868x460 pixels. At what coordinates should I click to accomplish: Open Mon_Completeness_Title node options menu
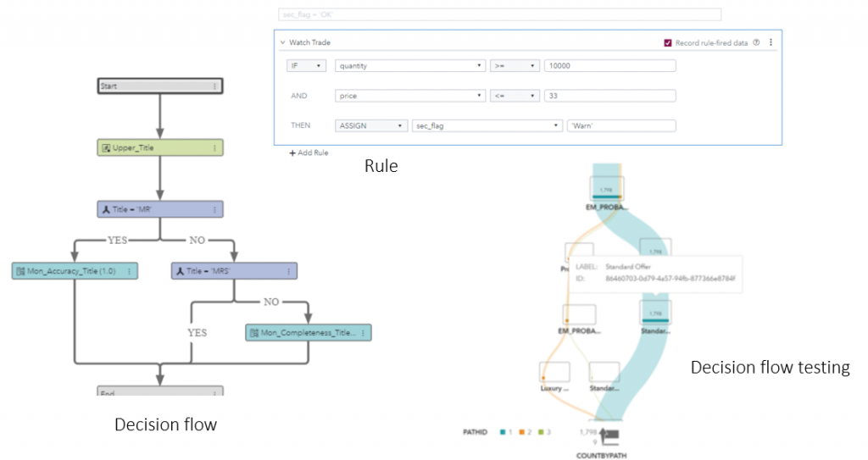[364, 333]
